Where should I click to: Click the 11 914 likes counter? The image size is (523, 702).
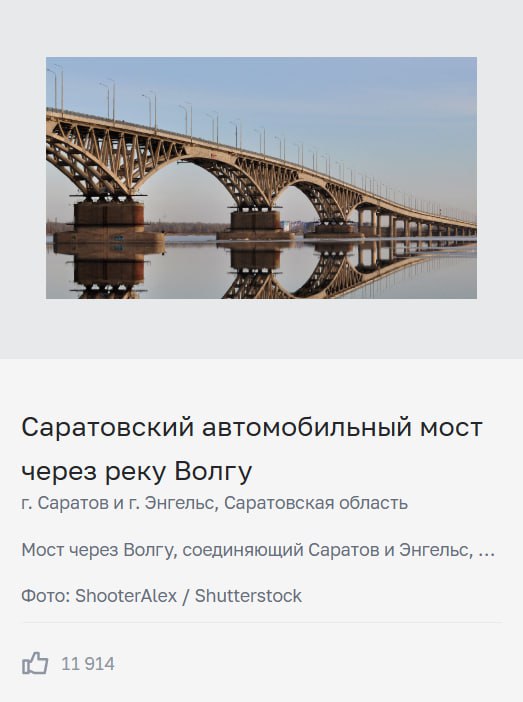(x=88, y=664)
